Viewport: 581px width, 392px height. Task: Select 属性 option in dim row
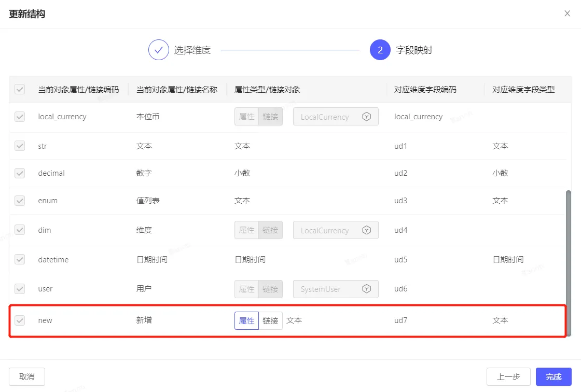click(x=247, y=230)
